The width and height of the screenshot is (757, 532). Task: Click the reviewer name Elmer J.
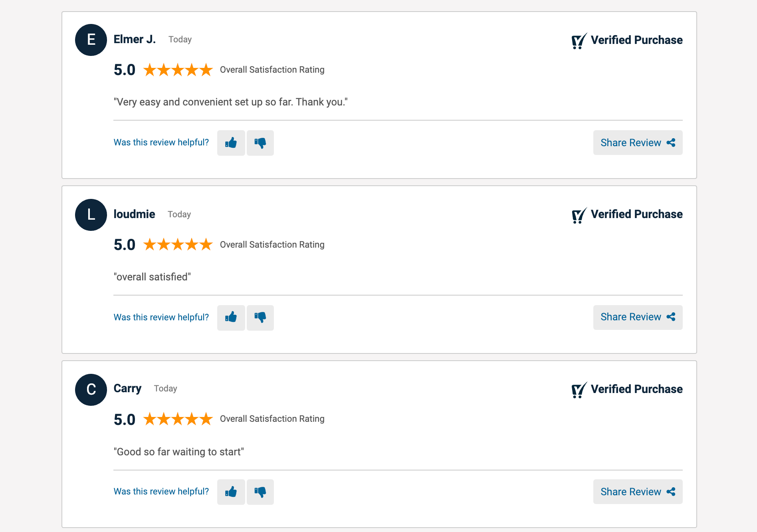point(135,39)
